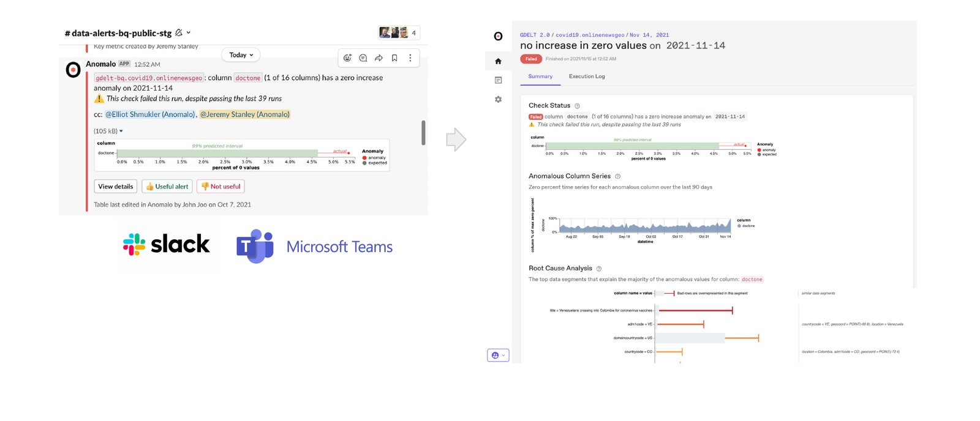This screenshot has height=421, width=980.
Task: Open the @Jeremy Stanley (Anomalo) mention
Action: [x=245, y=114]
